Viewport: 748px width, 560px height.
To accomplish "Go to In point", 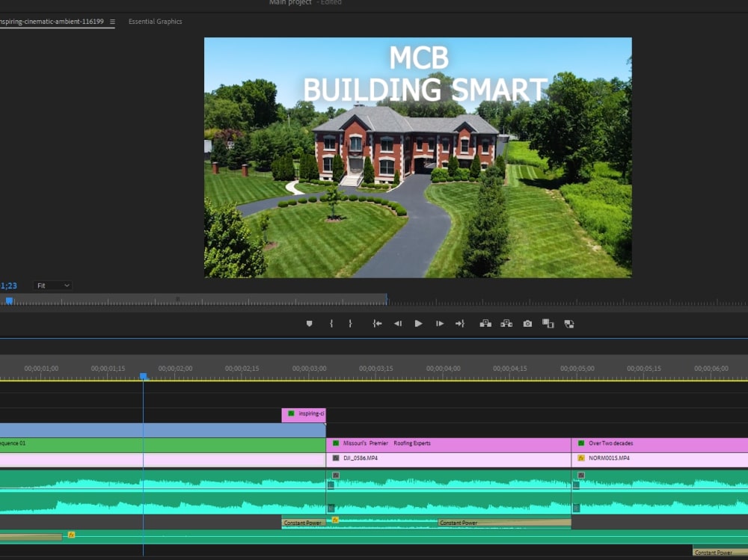I will click(377, 324).
